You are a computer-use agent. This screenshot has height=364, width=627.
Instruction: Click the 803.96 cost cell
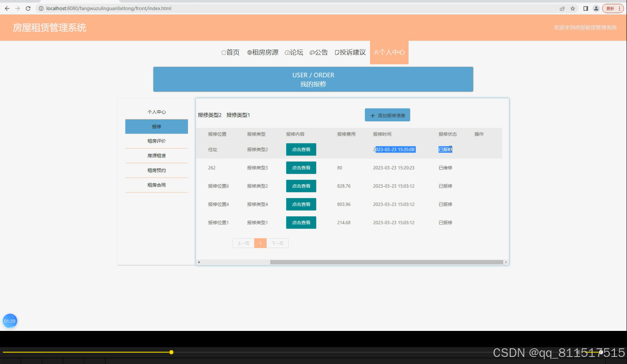(344, 204)
